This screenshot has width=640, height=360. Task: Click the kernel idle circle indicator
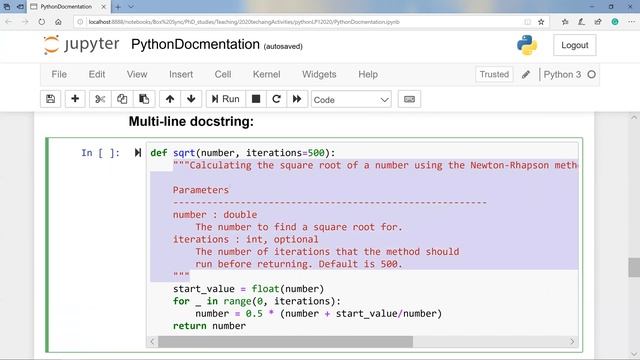click(591, 74)
